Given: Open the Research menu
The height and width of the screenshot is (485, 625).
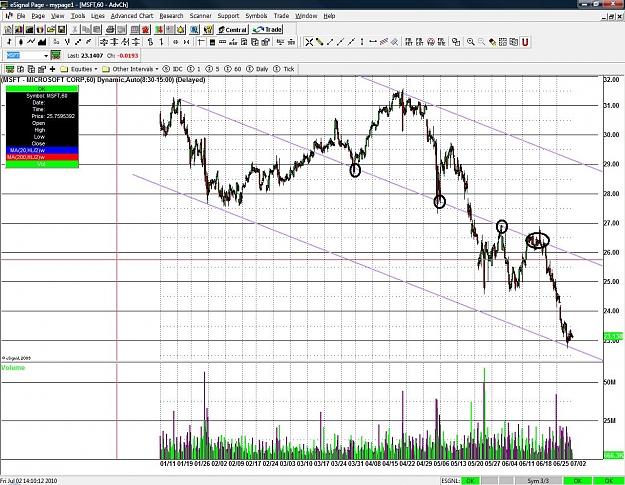Looking at the screenshot, I should pos(171,16).
